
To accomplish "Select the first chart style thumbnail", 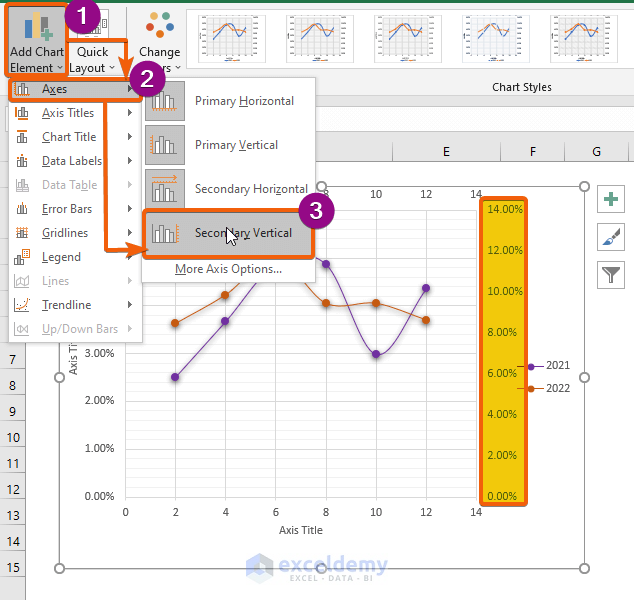I will pos(232,39).
